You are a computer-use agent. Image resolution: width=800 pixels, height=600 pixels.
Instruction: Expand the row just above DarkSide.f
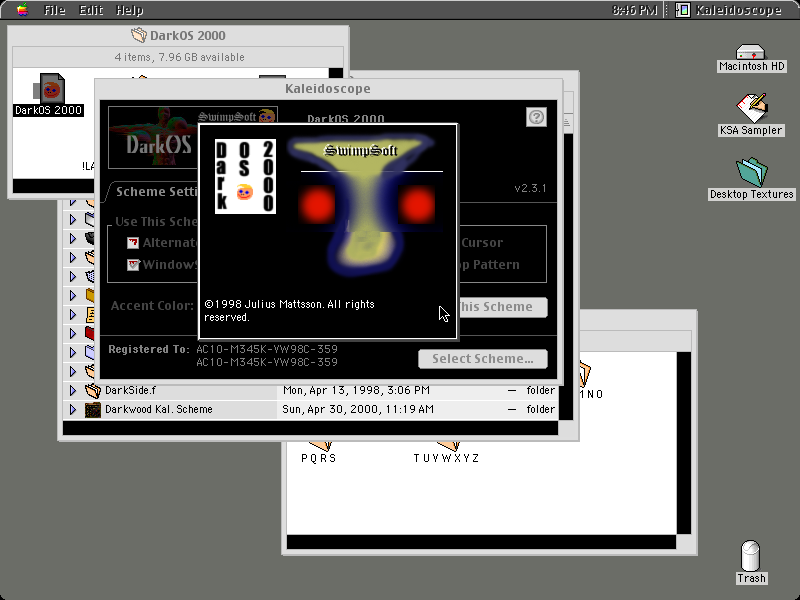(x=72, y=371)
